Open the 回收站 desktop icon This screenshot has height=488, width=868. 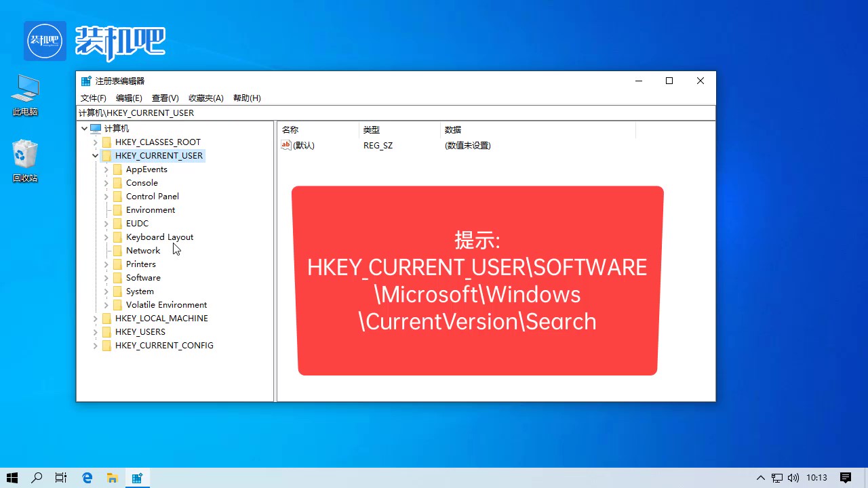(24, 155)
